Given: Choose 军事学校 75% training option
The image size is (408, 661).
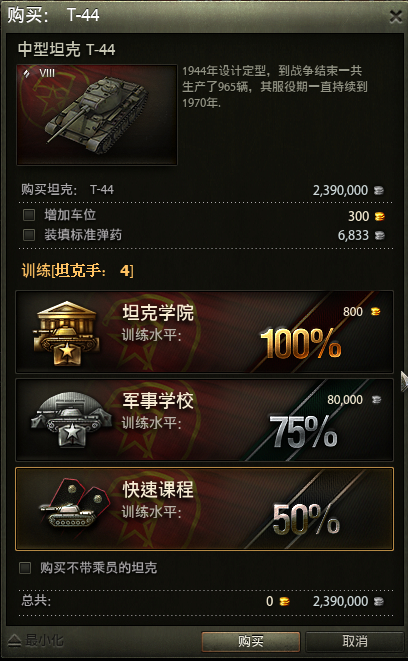Looking at the screenshot, I should click(204, 420).
